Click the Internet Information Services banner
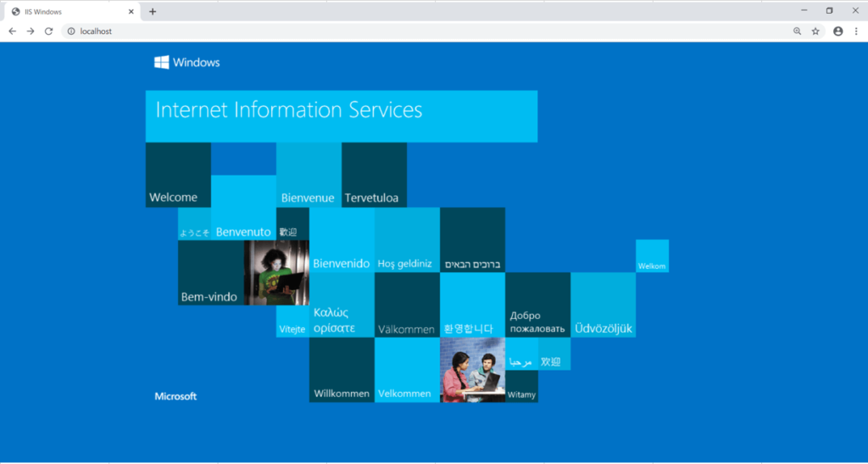Screen dimensions: 868x464 [341, 116]
